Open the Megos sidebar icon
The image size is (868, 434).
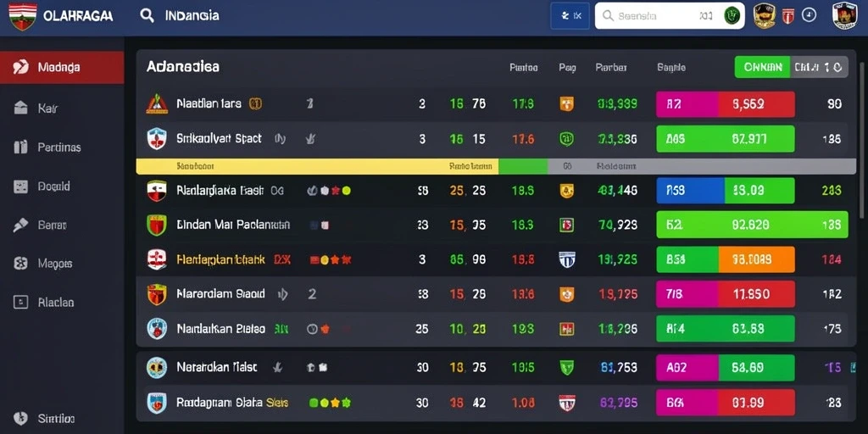tap(20, 264)
